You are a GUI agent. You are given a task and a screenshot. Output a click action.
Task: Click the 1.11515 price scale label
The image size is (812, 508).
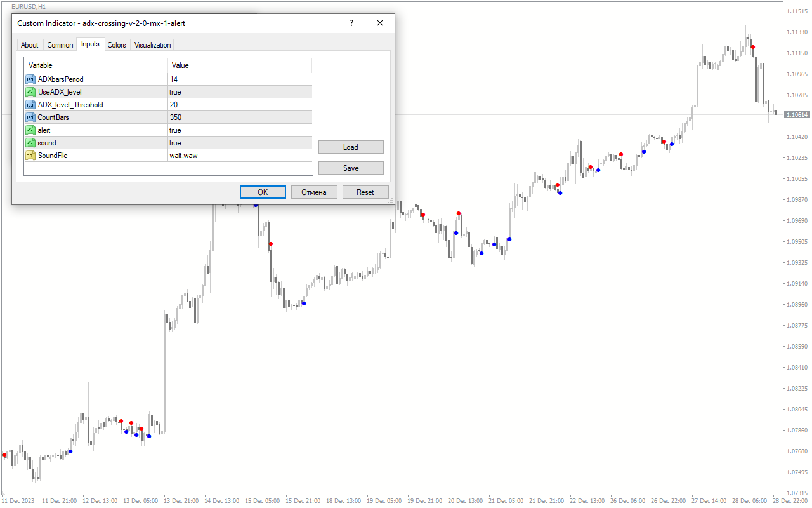pyautogui.click(x=797, y=11)
